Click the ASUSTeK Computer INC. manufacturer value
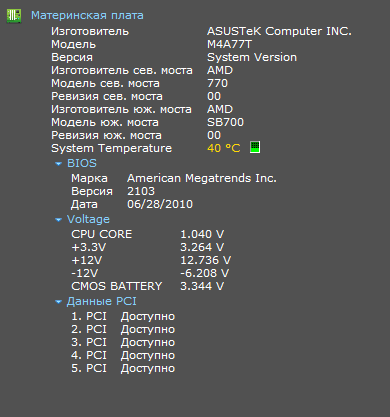 pyautogui.click(x=279, y=31)
